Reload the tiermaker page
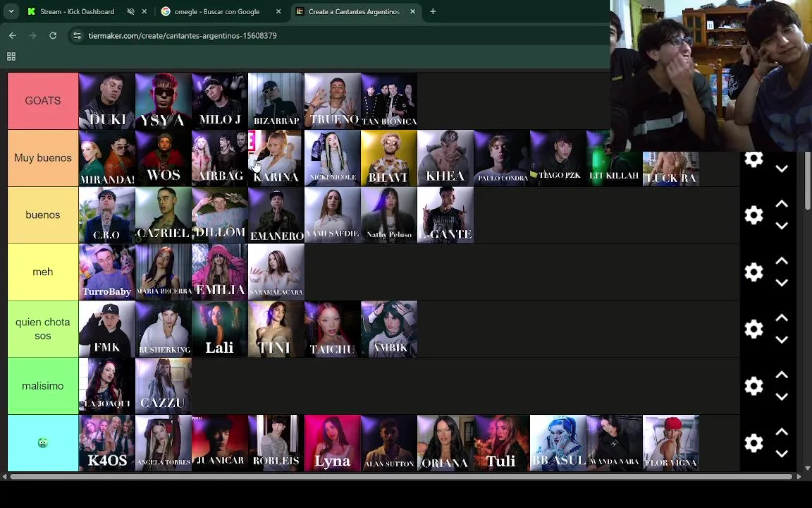This screenshot has height=508, width=812. [x=53, y=35]
